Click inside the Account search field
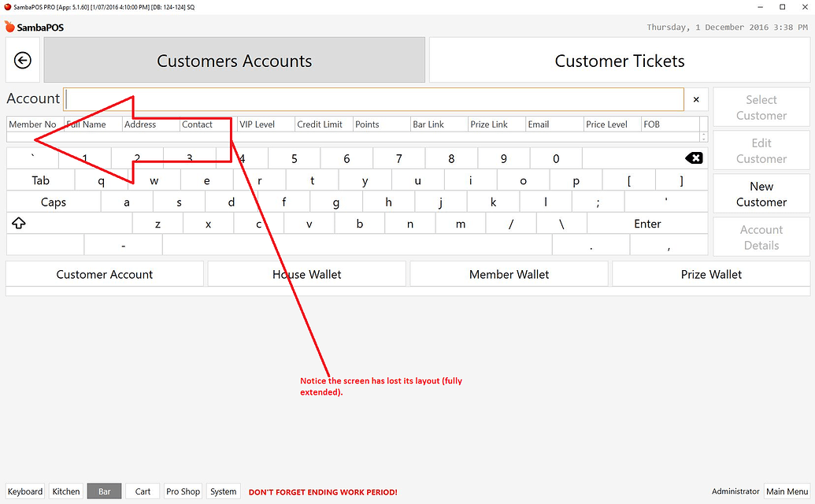Viewport: 815px width, 504px height. pos(370,99)
